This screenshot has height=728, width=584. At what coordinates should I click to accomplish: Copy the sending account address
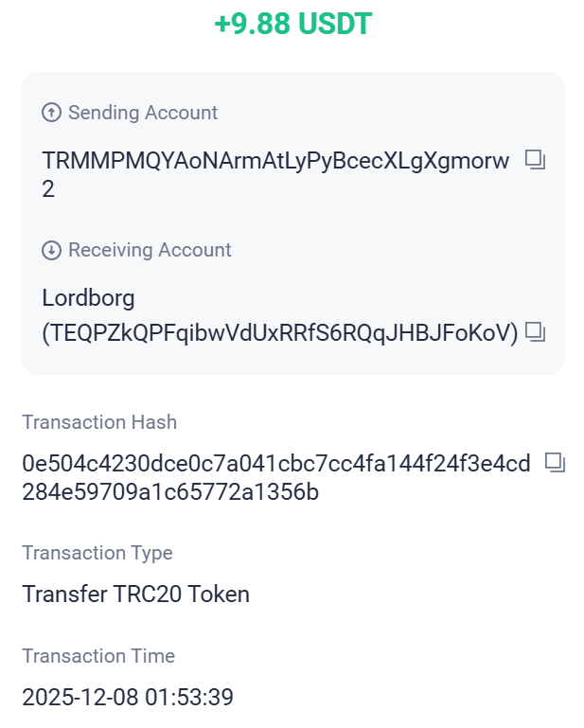click(535, 160)
